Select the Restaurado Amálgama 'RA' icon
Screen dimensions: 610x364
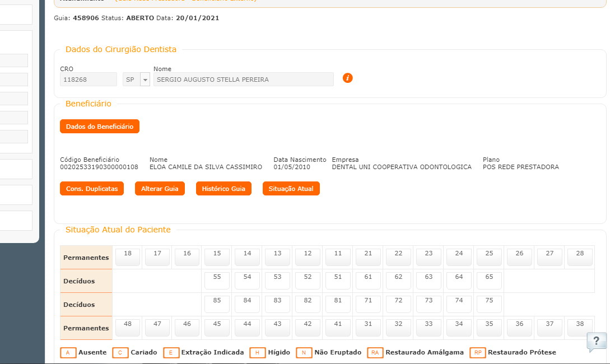(x=375, y=353)
